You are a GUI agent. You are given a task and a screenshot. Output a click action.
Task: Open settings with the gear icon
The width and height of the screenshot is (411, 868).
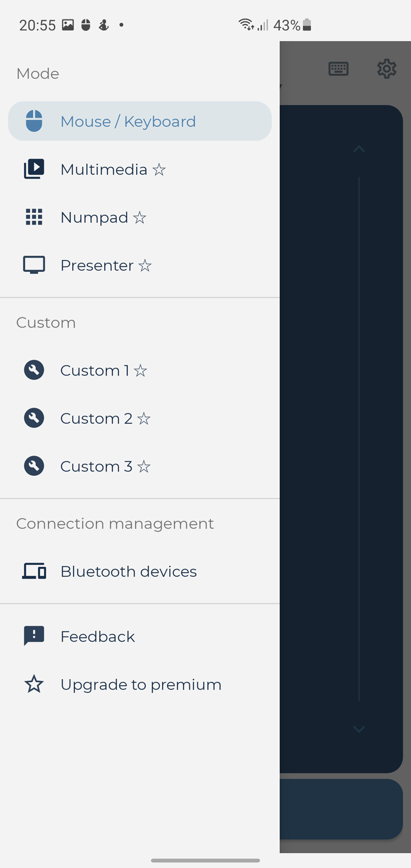click(387, 69)
